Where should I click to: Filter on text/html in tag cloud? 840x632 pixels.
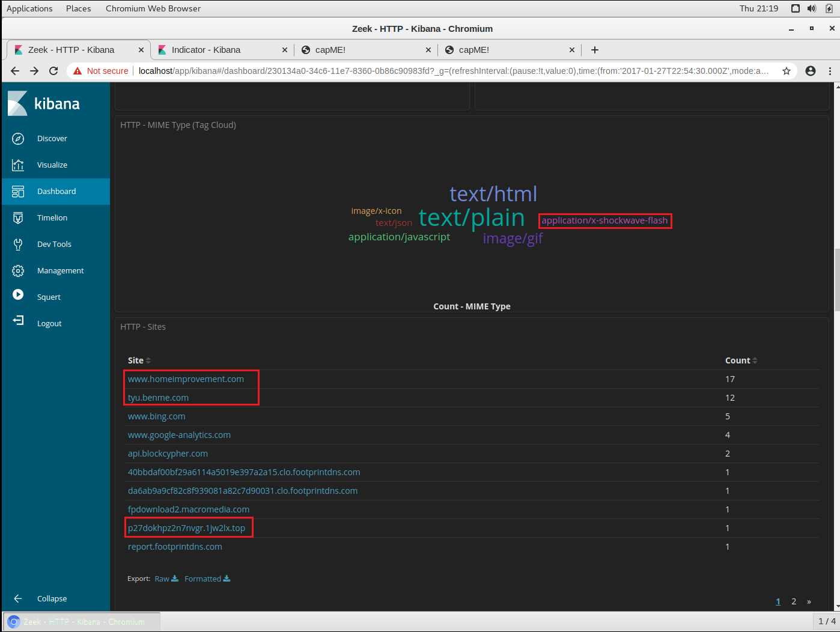[493, 194]
